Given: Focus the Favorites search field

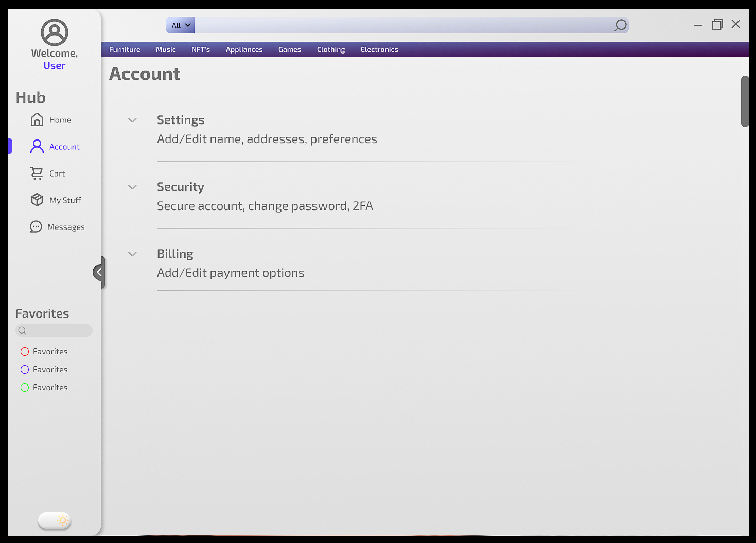Looking at the screenshot, I should 54,330.
